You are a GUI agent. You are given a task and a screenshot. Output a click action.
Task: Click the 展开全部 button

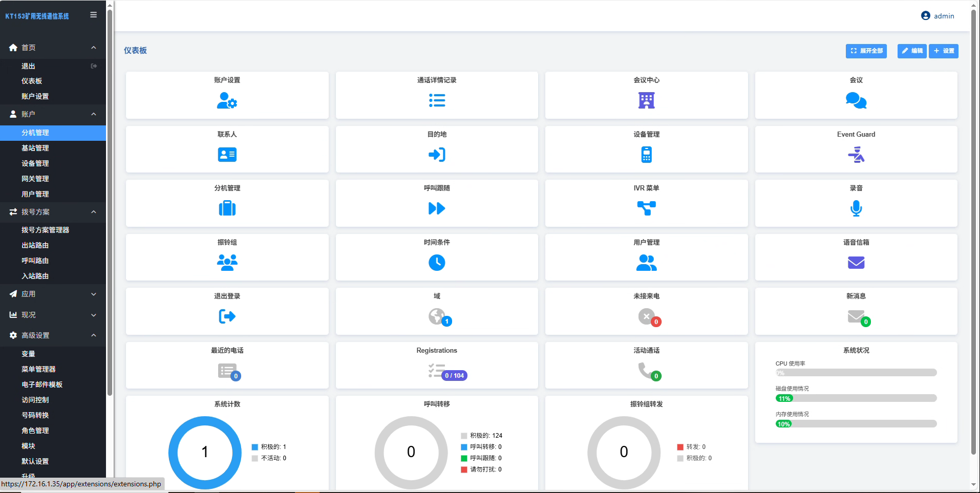coord(866,51)
